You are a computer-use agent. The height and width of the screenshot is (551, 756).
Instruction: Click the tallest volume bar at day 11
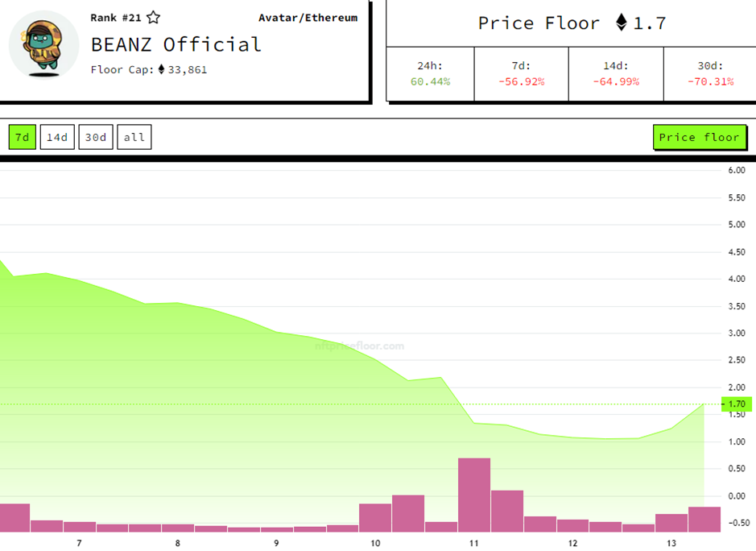[x=474, y=495]
